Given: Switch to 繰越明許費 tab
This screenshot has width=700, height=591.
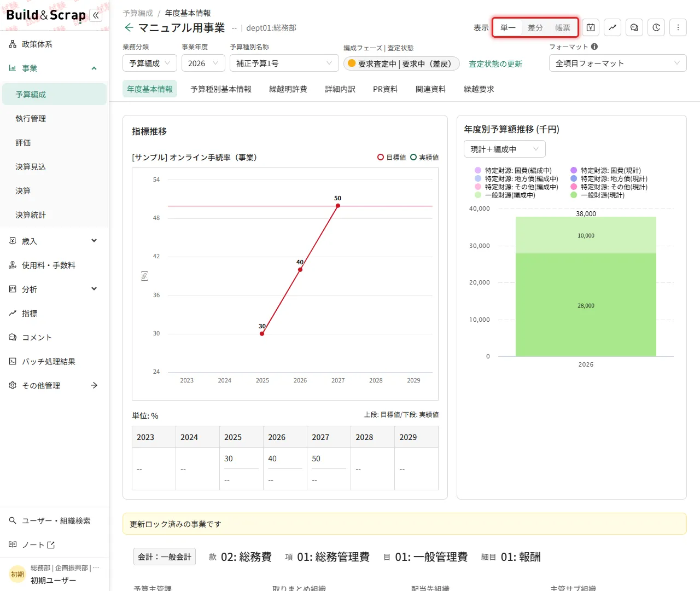Looking at the screenshot, I should (288, 89).
